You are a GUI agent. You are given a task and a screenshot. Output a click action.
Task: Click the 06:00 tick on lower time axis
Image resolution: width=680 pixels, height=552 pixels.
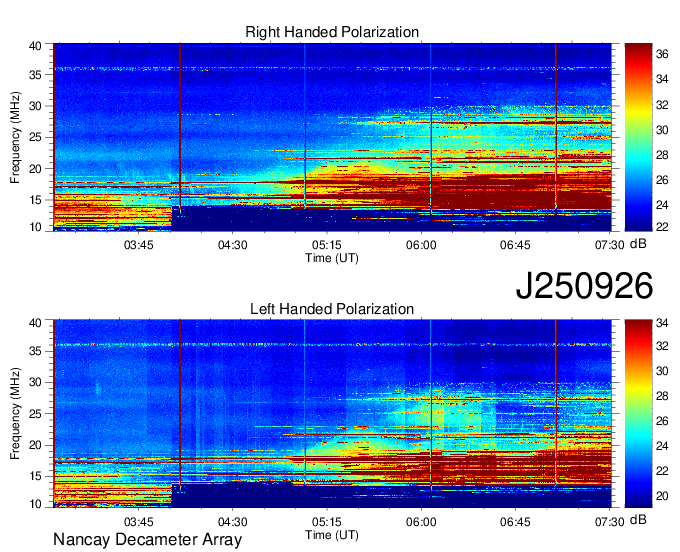421,521
